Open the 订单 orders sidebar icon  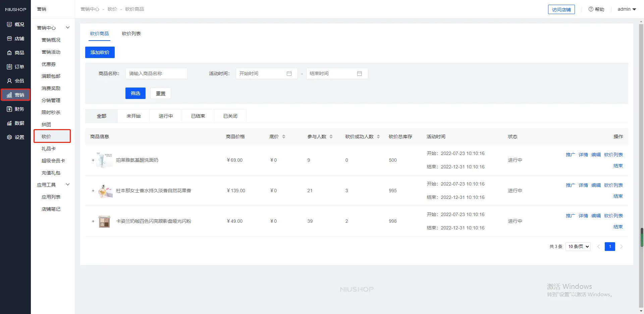coord(9,67)
